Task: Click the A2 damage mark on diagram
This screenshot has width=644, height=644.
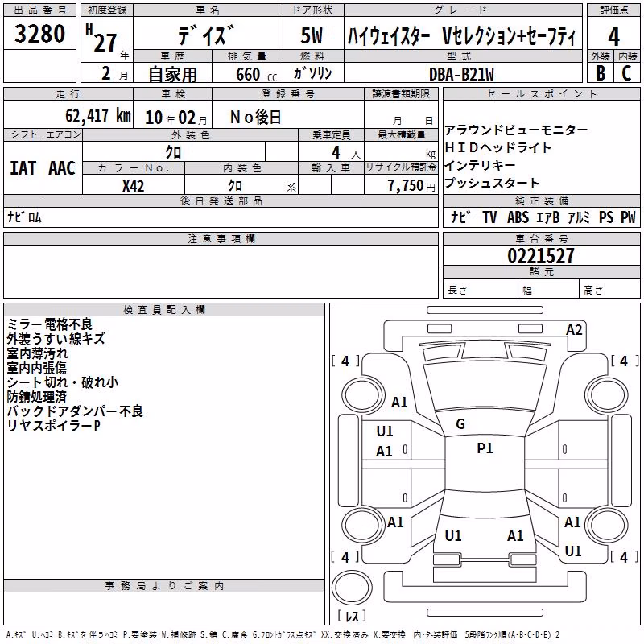Action: (574, 330)
